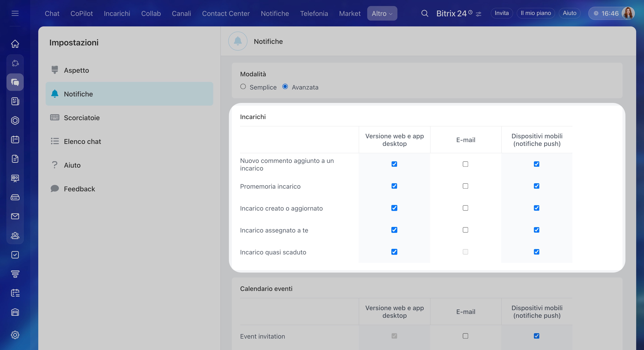
Task: Click the search magnifier icon
Action: point(424,13)
